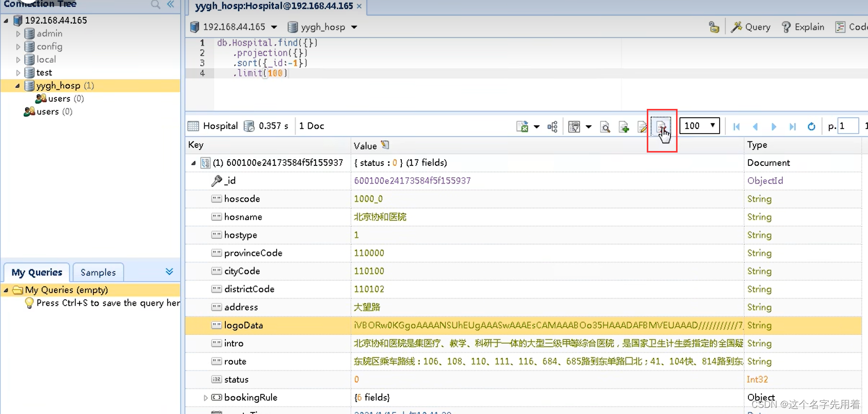Open the Code generation tool
This screenshot has width=868, height=414.
click(851, 27)
